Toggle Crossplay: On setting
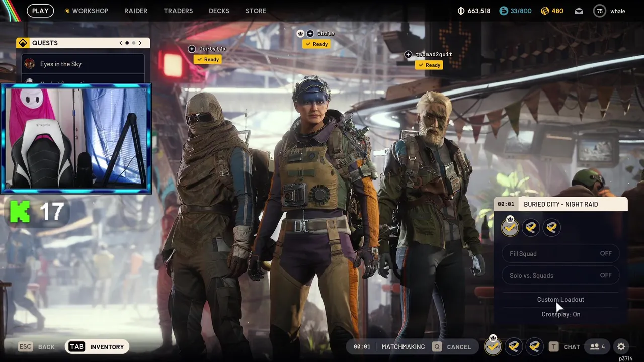The width and height of the screenshot is (644, 362). pos(560,314)
